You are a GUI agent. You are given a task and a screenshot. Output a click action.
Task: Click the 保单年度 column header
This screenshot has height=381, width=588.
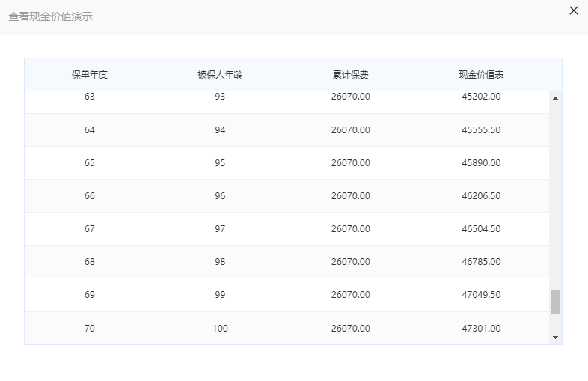tap(90, 75)
